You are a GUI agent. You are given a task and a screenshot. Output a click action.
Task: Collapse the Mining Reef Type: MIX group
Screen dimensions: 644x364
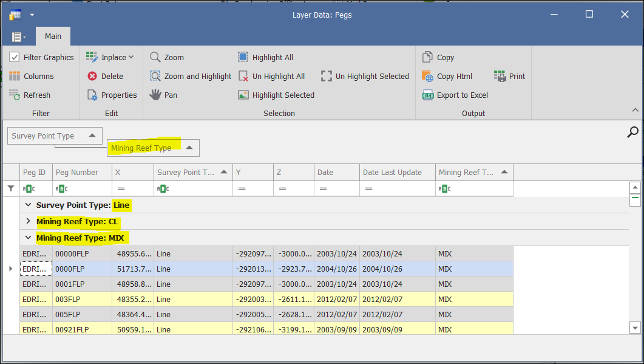click(29, 238)
